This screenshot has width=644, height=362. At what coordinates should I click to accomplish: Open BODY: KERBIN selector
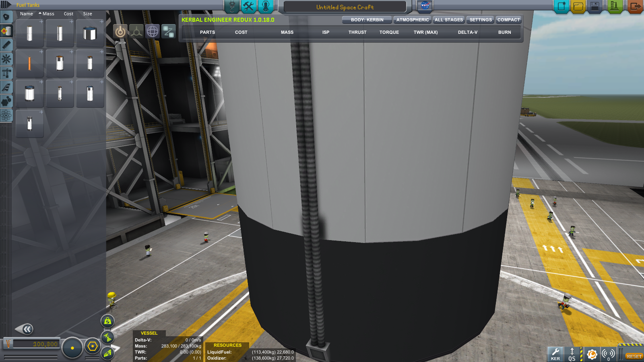(x=367, y=20)
